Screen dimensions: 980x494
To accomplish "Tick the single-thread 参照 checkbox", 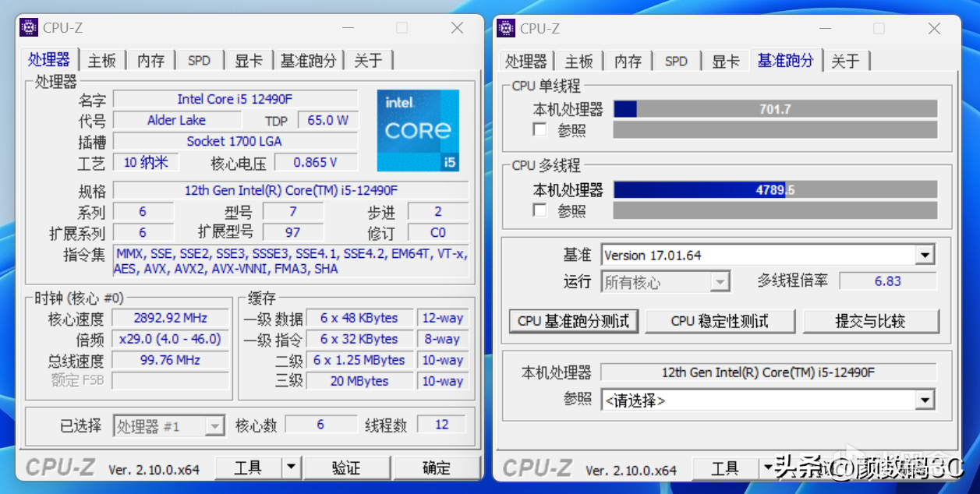I will tap(540, 129).
